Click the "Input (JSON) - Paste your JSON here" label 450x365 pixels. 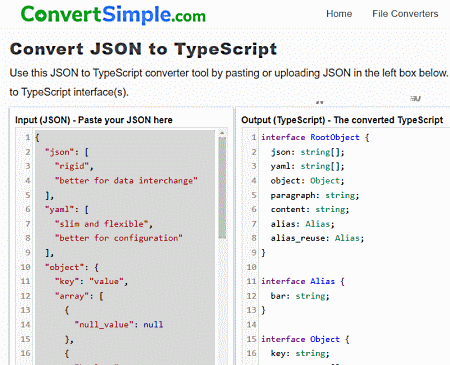94,120
